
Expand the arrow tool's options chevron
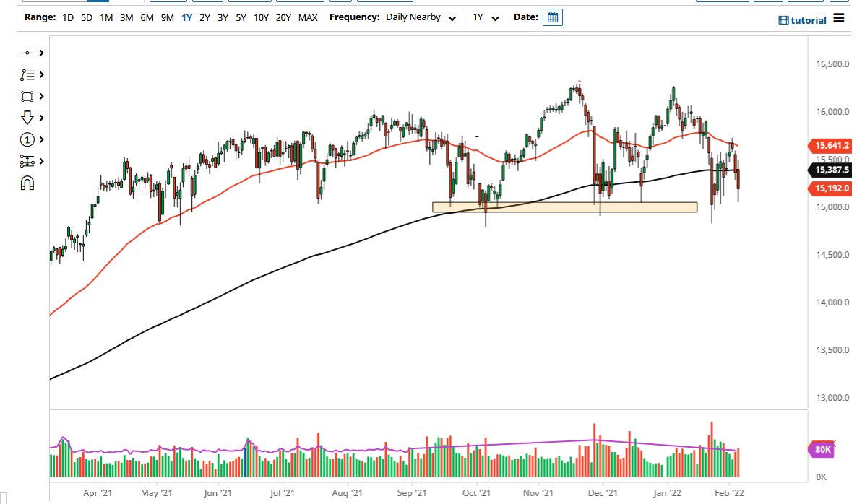pos(41,117)
